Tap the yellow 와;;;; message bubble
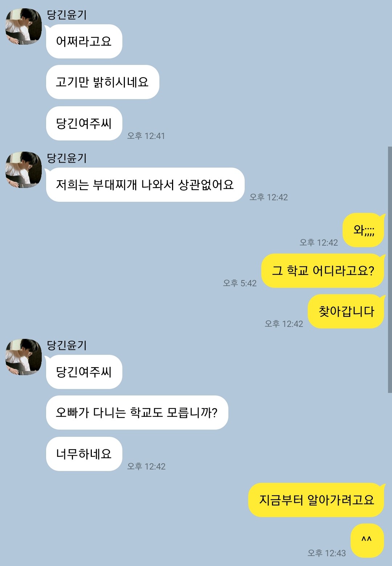 [x=364, y=230]
